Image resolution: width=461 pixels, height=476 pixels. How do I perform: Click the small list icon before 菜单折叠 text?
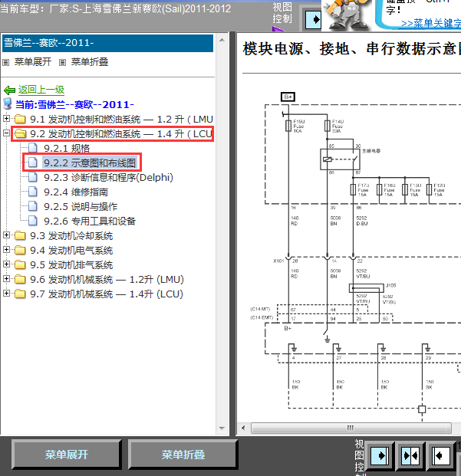point(62,63)
